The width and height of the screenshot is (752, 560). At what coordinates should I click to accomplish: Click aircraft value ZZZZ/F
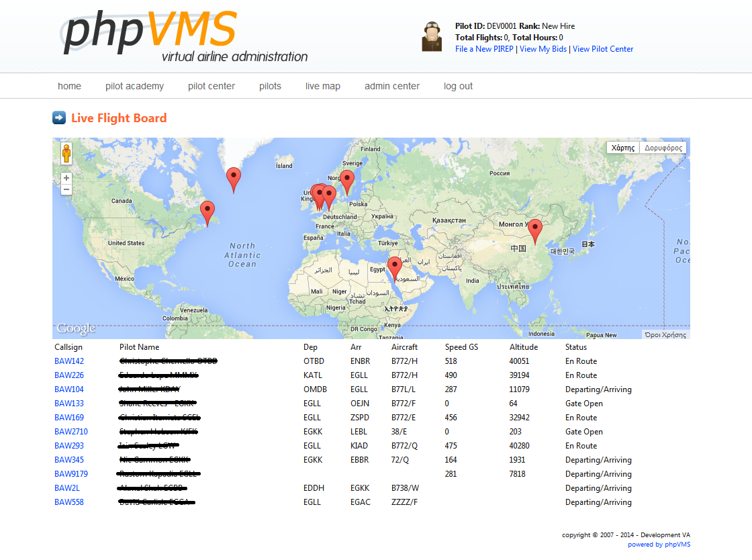(404, 502)
